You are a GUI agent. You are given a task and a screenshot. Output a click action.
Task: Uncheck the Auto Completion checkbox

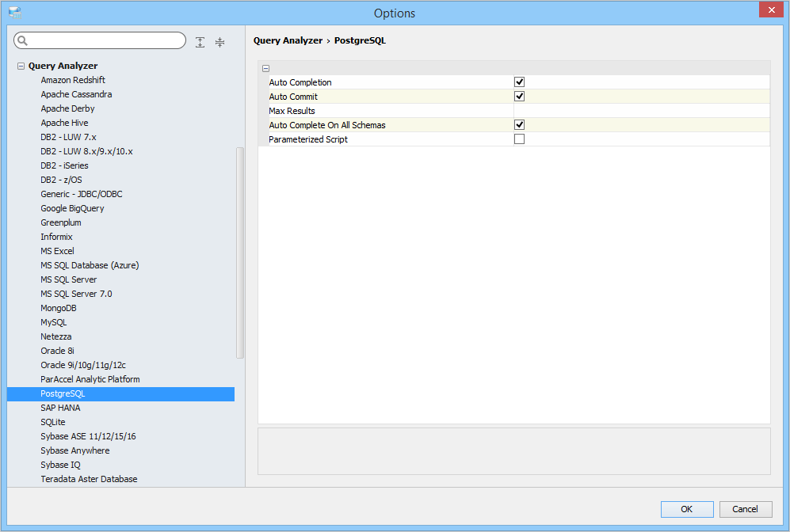519,82
